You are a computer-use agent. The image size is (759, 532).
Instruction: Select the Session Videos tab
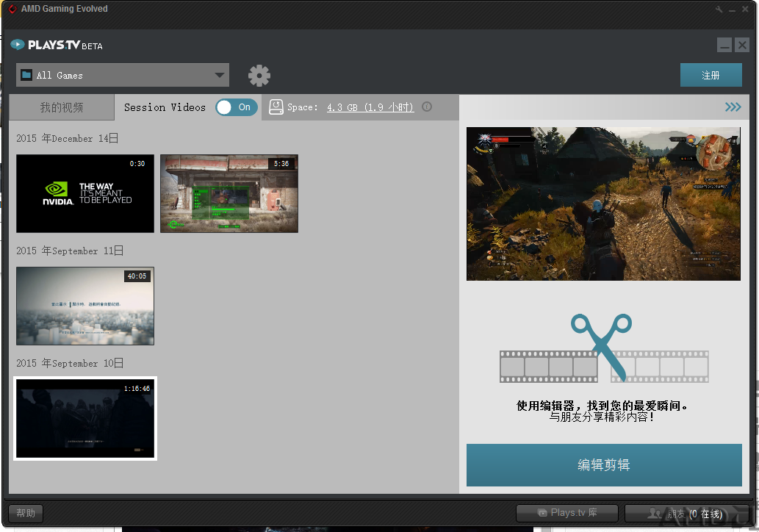click(x=165, y=107)
